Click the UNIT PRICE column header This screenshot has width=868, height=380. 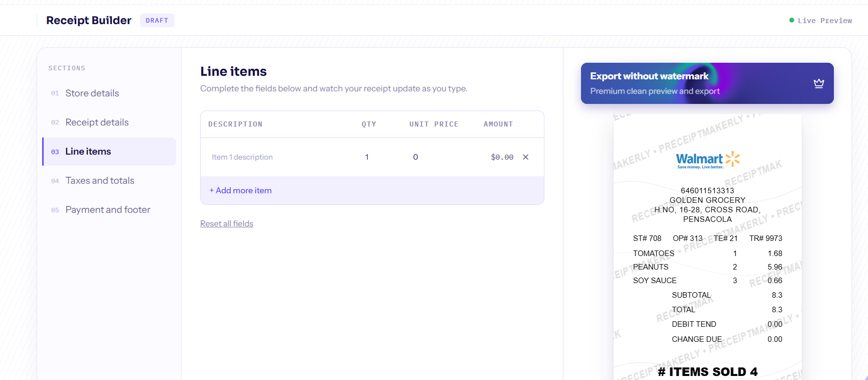[434, 124]
